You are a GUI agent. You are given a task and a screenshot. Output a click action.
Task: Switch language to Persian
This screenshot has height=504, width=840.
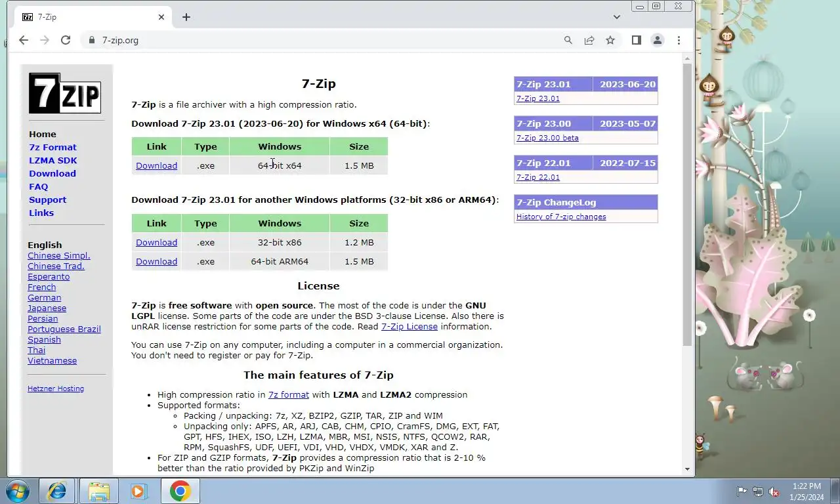coord(43,318)
